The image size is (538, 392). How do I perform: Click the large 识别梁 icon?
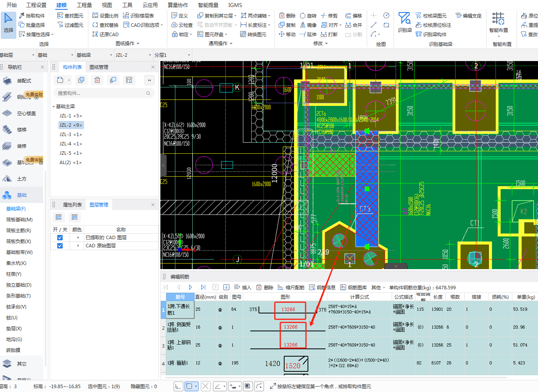click(404, 22)
